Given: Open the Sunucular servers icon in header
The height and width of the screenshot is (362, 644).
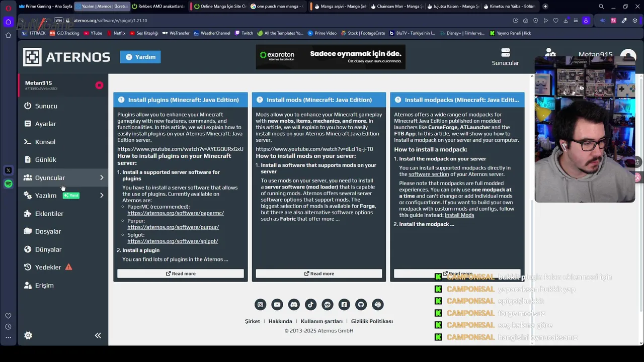Looking at the screenshot, I should click(x=505, y=57).
